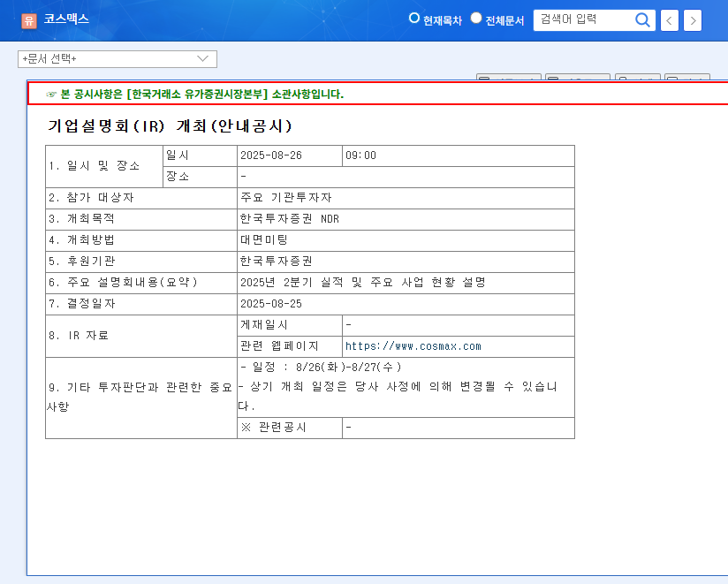This screenshot has height=584, width=728.
Task: Click the 2. 참가 대상자 row label
Action: [x=141, y=198]
